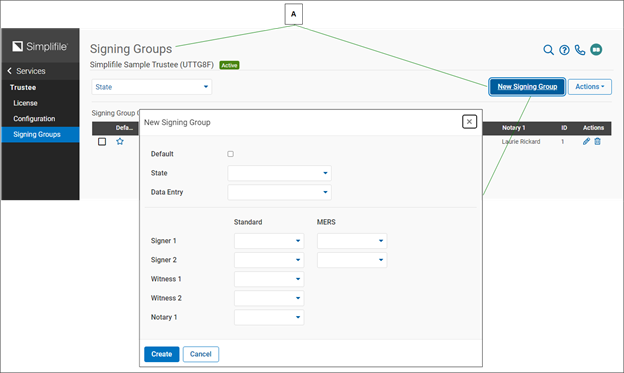Image resolution: width=624 pixels, height=373 pixels.
Task: Open Witness 1 dropdown
Action: coord(269,279)
